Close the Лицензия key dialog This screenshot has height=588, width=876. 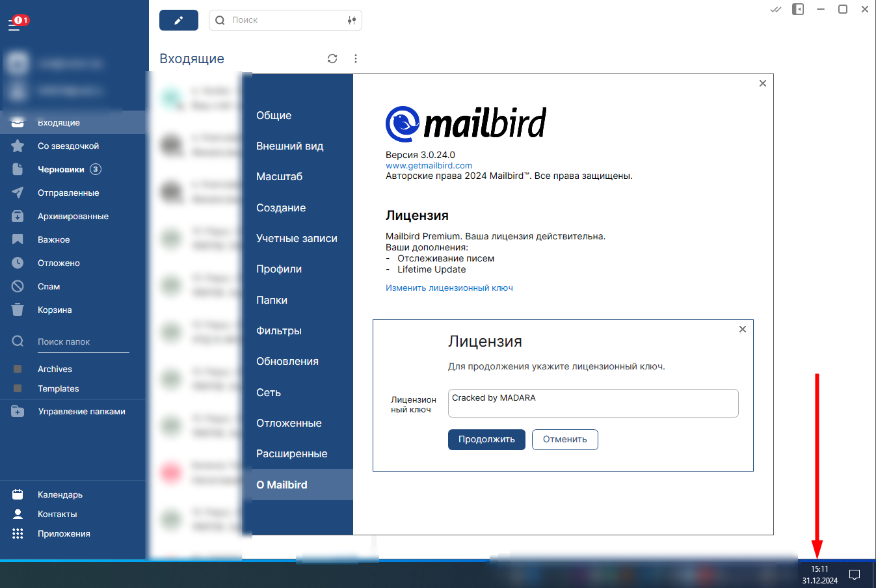[742, 329]
